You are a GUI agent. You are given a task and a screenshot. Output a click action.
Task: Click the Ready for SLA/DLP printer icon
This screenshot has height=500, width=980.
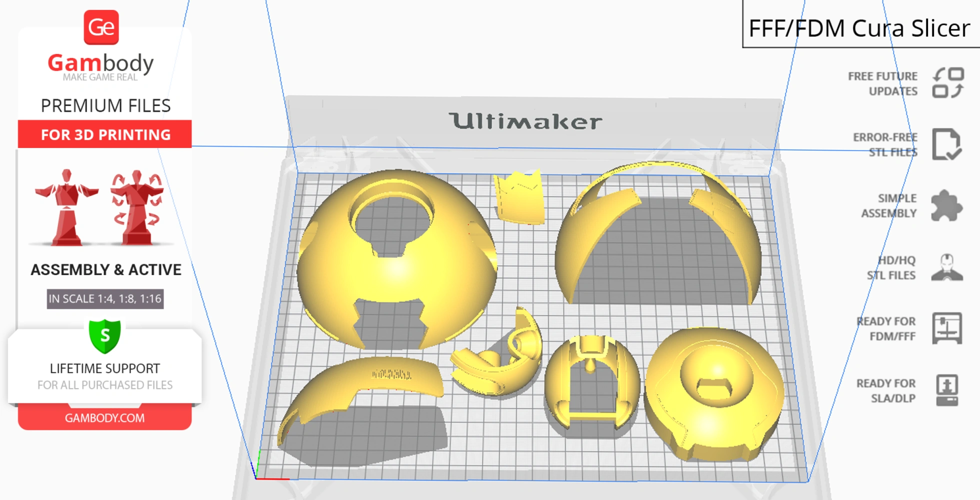tap(946, 390)
